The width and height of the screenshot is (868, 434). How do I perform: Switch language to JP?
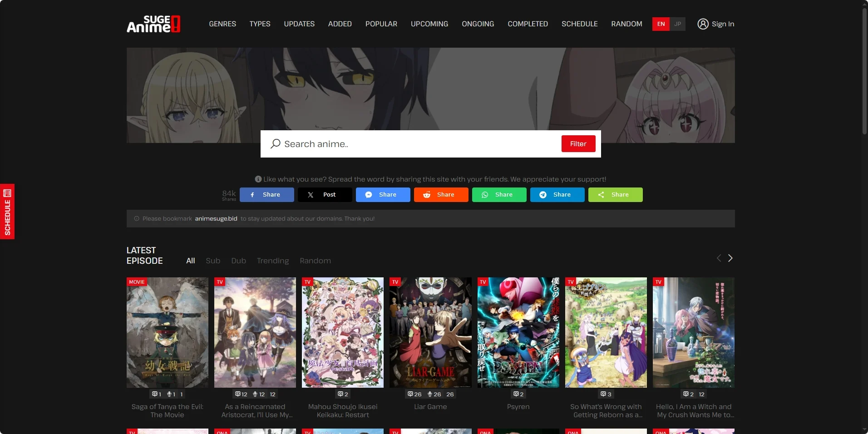[677, 24]
